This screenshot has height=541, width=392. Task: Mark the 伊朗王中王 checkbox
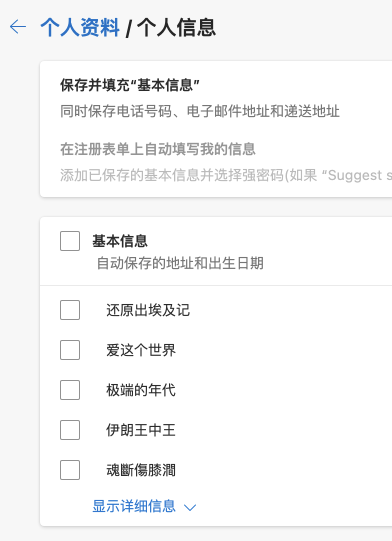[x=70, y=430]
